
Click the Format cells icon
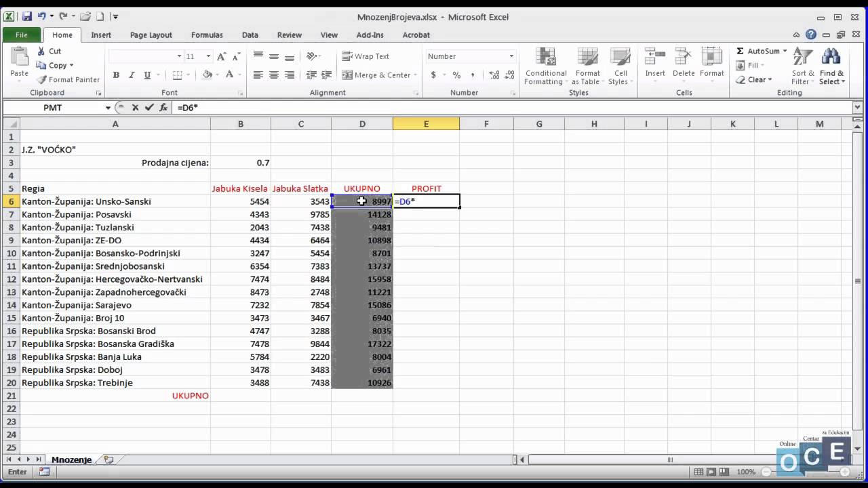[x=712, y=57]
